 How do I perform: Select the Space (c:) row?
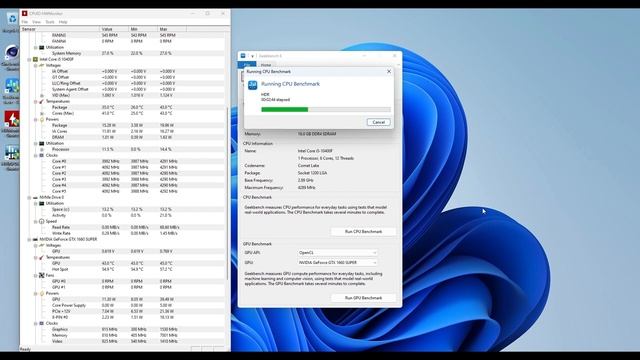(122, 209)
